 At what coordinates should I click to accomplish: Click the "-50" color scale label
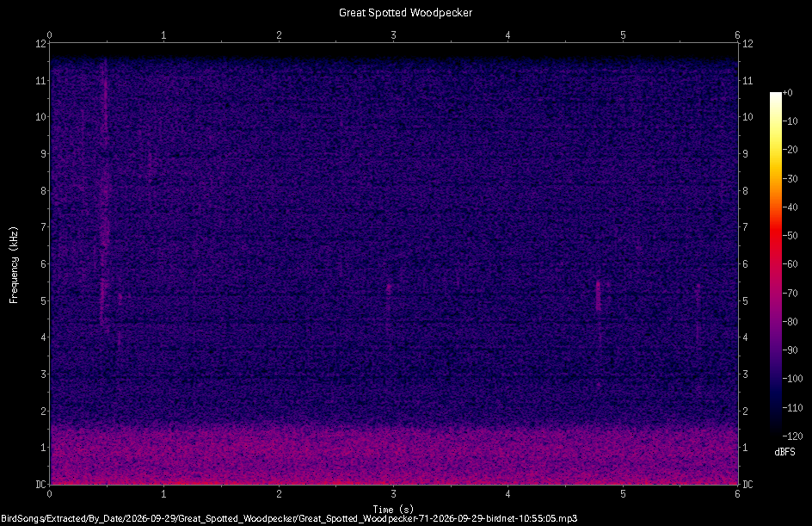[x=790, y=236]
